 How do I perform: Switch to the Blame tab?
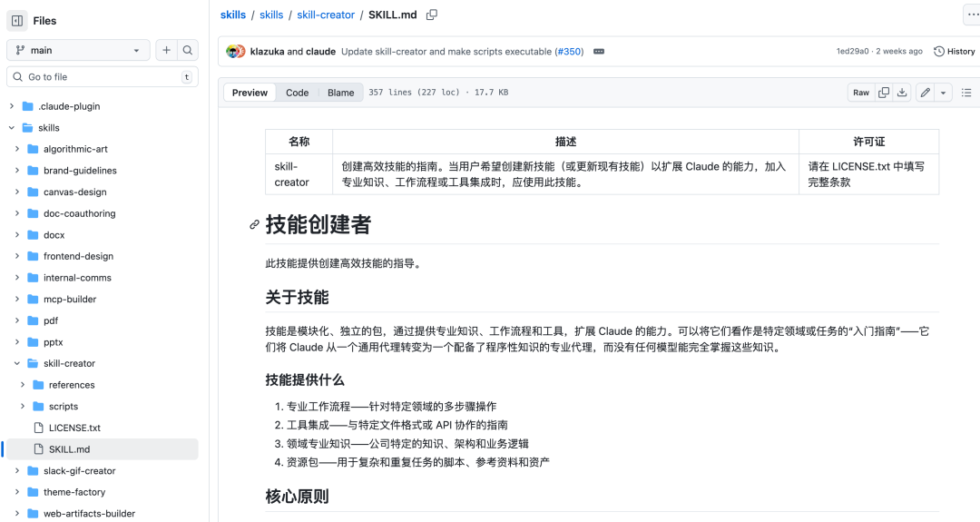(340, 93)
